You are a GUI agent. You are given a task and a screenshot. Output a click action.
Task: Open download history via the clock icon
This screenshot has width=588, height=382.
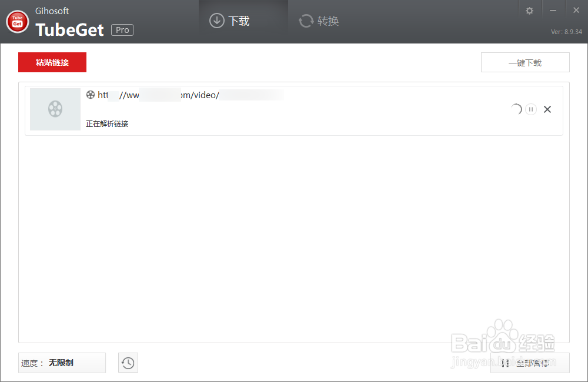128,363
